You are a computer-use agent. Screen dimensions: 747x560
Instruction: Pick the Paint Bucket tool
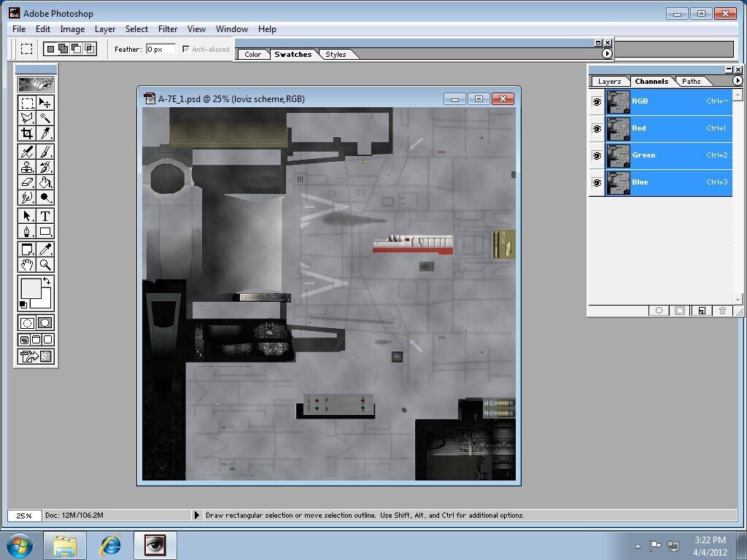click(x=45, y=182)
